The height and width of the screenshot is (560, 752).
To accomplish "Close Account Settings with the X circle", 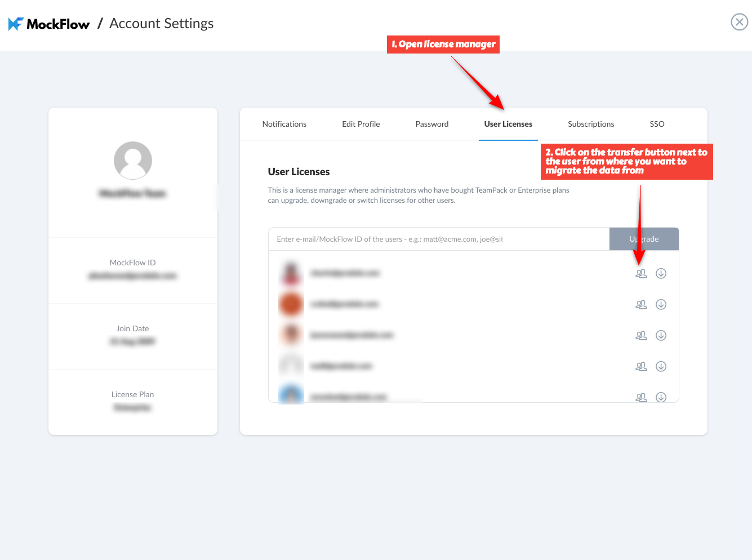I will tap(739, 22).
